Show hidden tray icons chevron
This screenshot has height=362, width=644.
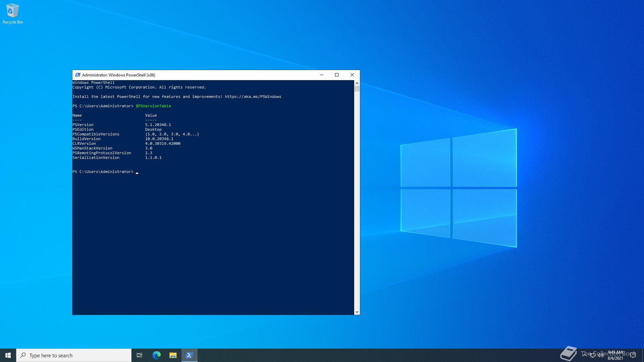pos(585,355)
